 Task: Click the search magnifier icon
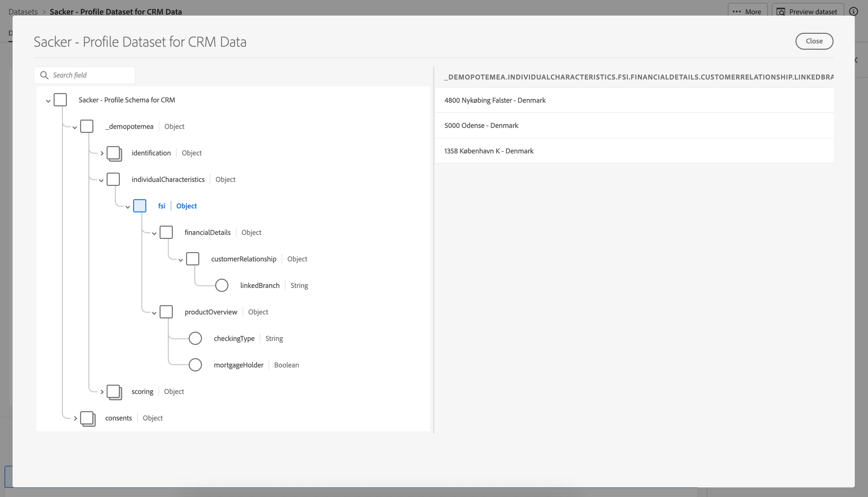point(44,75)
